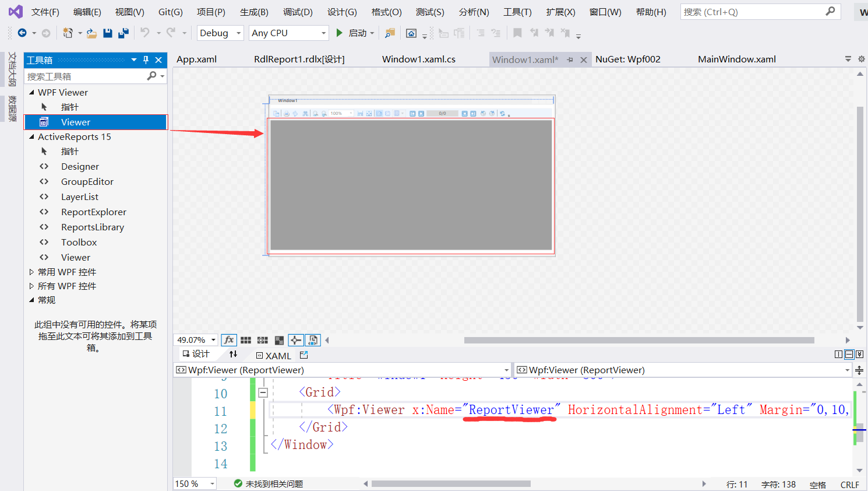Toggle snap to gridlines icon
The width and height of the screenshot is (868, 491).
tap(263, 340)
